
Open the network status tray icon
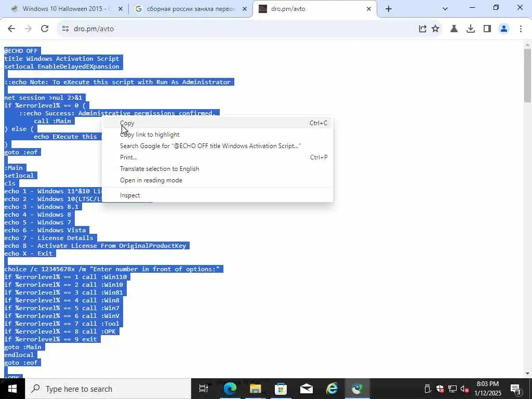point(453,389)
